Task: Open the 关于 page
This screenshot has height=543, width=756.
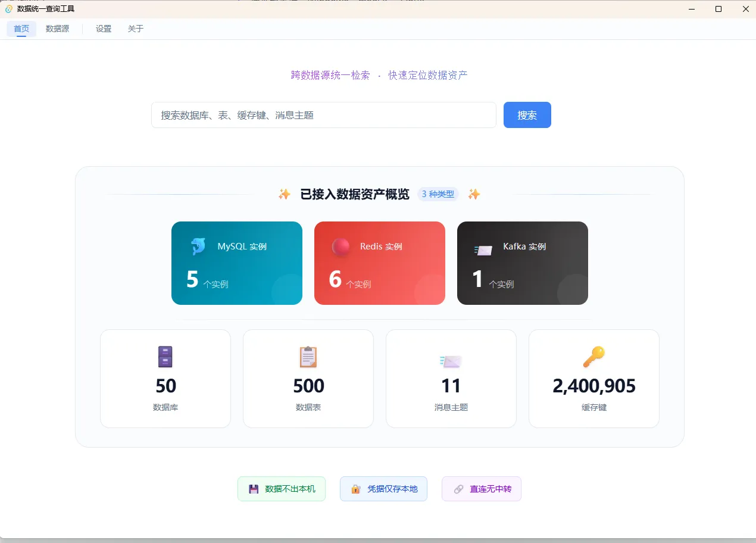Action: (x=135, y=28)
